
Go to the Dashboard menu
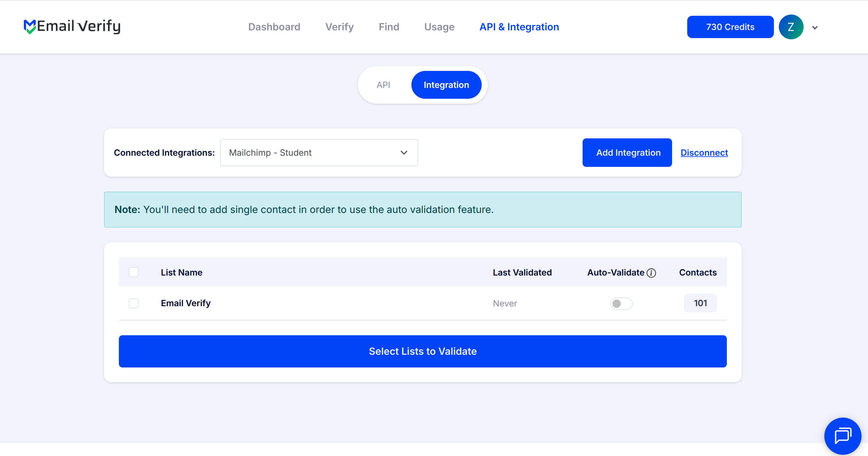coord(274,27)
